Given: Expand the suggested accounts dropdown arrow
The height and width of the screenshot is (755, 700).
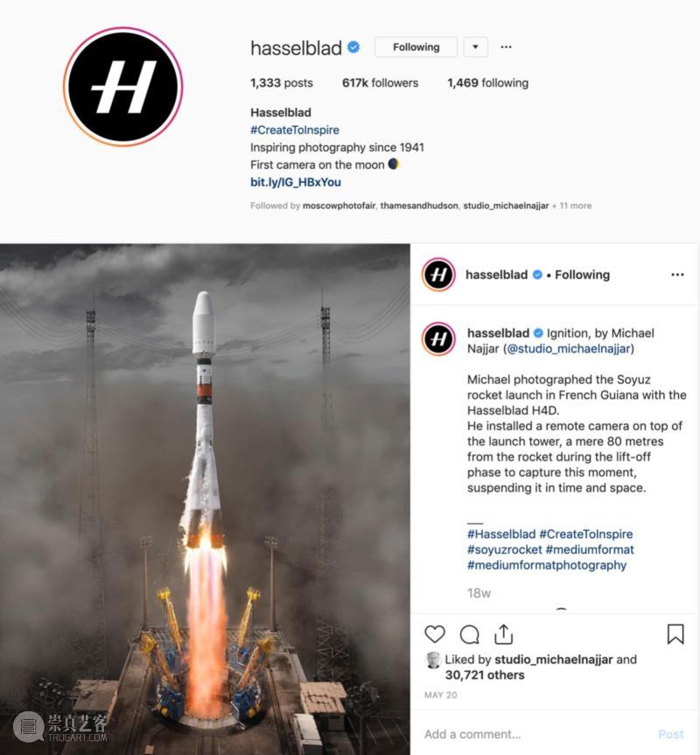Looking at the screenshot, I should point(475,47).
